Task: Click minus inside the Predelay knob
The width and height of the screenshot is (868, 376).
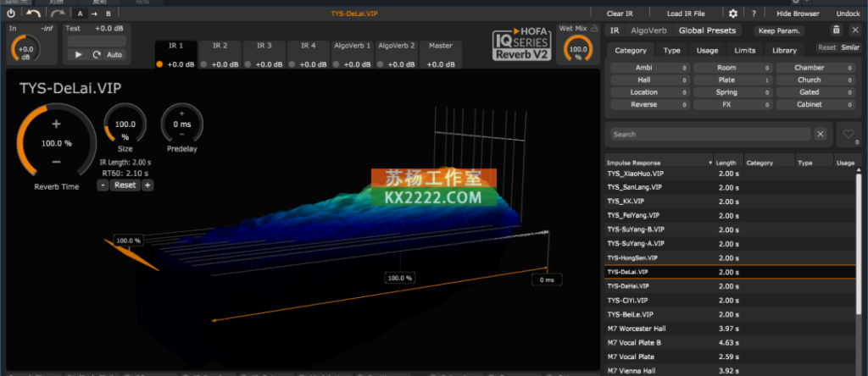Action: [x=181, y=135]
